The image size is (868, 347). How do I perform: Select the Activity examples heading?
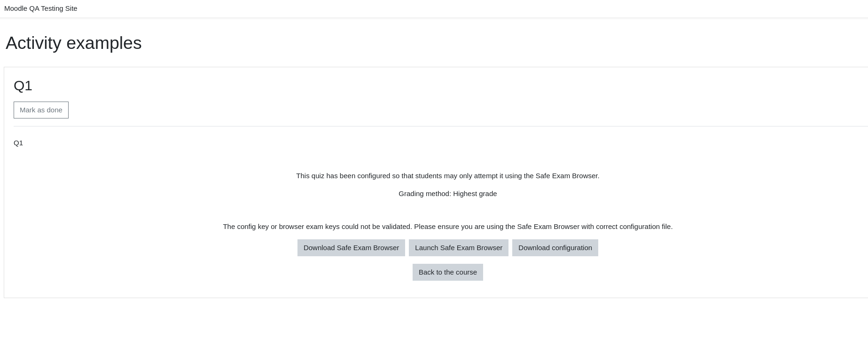74,43
